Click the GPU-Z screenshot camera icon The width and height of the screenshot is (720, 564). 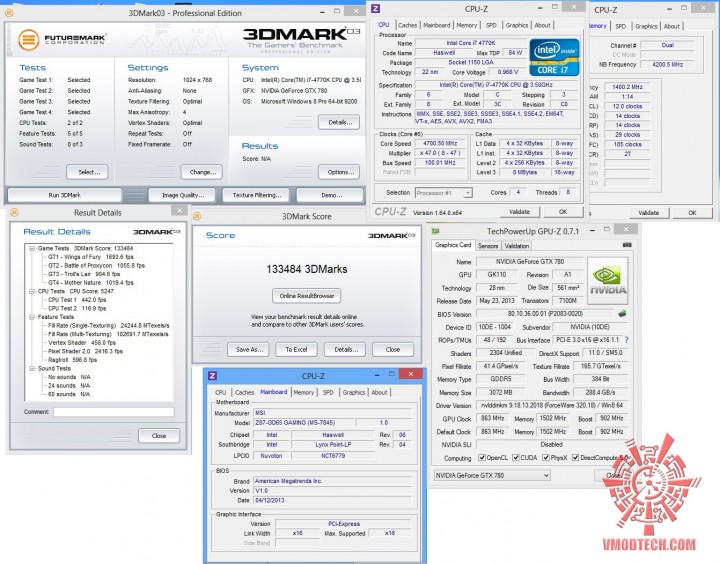pyautogui.click(x=627, y=245)
